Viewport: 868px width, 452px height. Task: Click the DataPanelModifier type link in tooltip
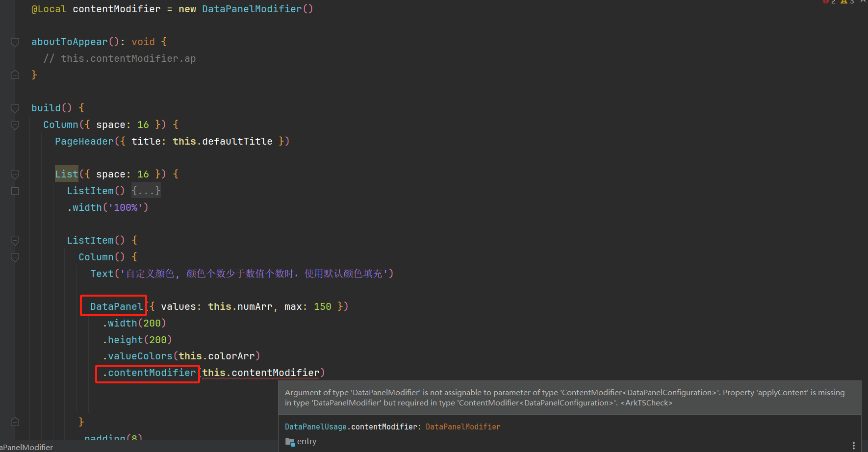click(x=463, y=427)
